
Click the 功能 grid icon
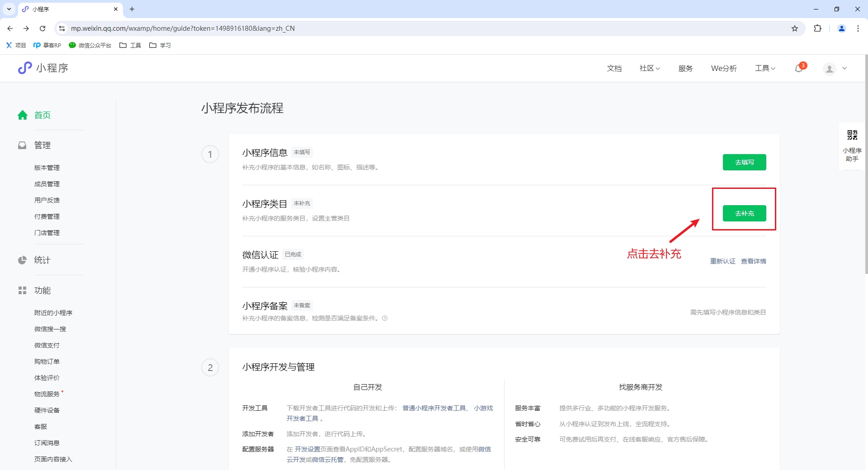pos(22,290)
